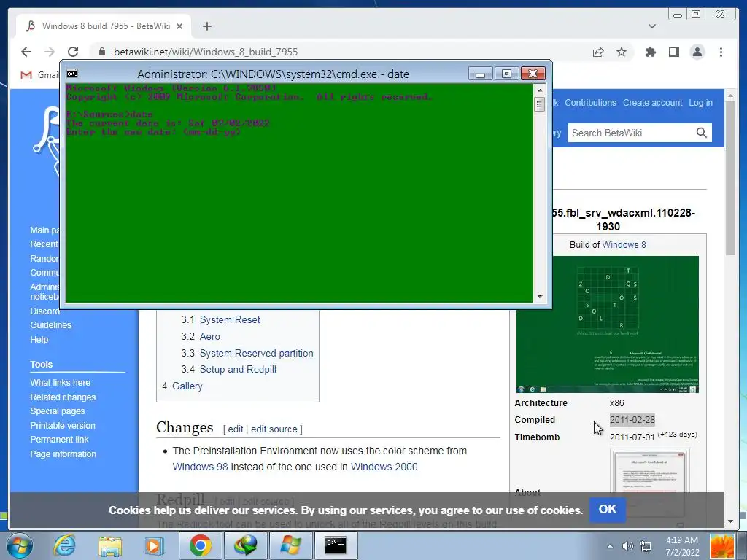The image size is (747, 560).
Task: Open Guidelines in the sidebar
Action: click(x=50, y=325)
